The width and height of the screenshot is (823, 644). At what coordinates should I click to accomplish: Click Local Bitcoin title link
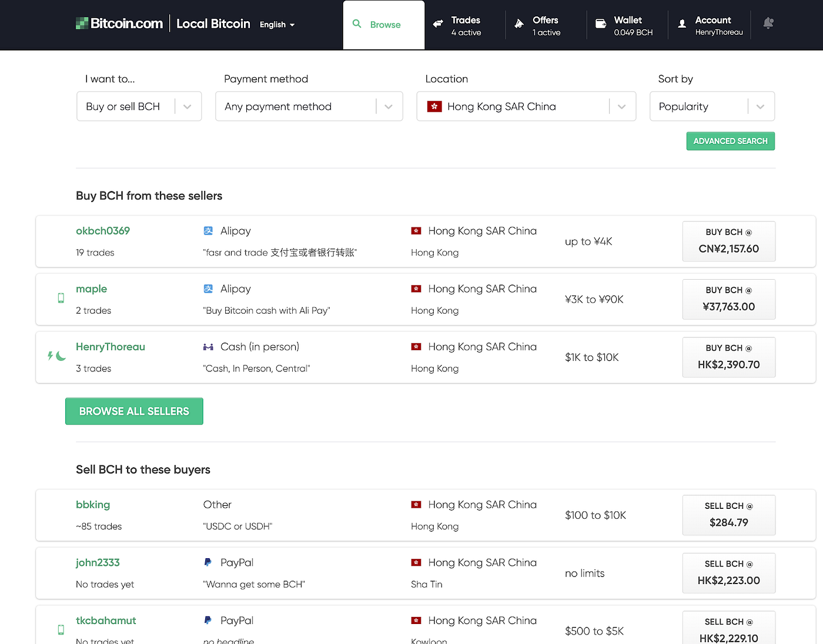213,24
